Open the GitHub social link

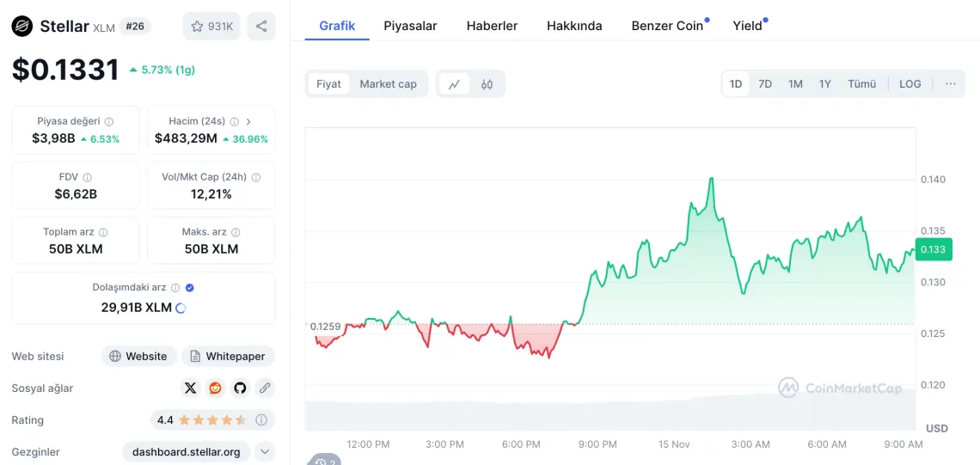pos(240,389)
